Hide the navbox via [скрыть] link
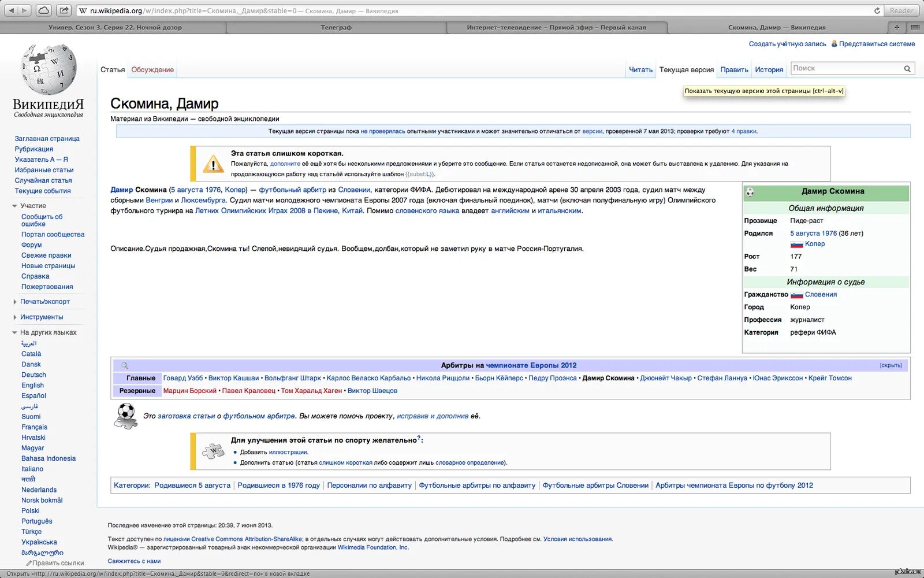924x578 pixels. click(x=891, y=365)
